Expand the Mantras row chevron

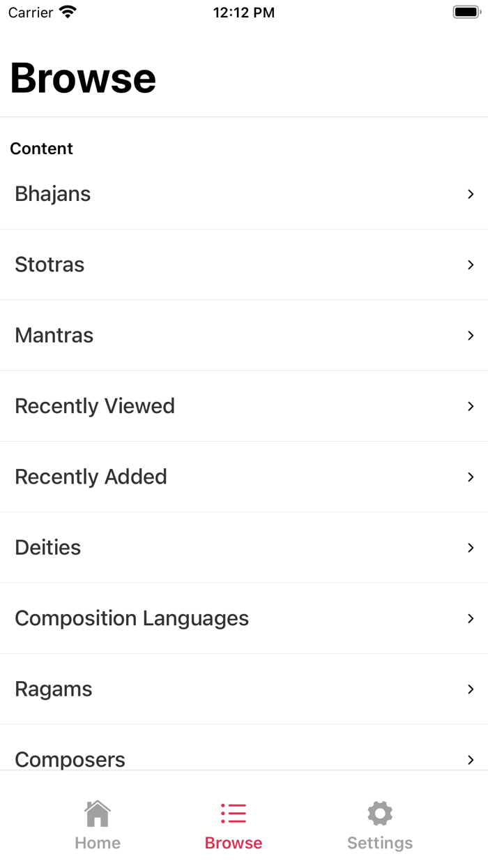471,336
